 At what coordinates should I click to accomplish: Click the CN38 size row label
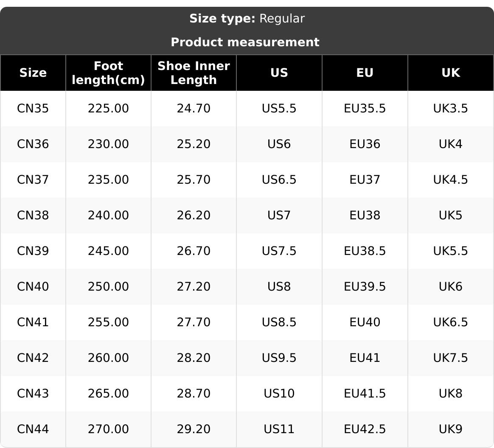[33, 216]
